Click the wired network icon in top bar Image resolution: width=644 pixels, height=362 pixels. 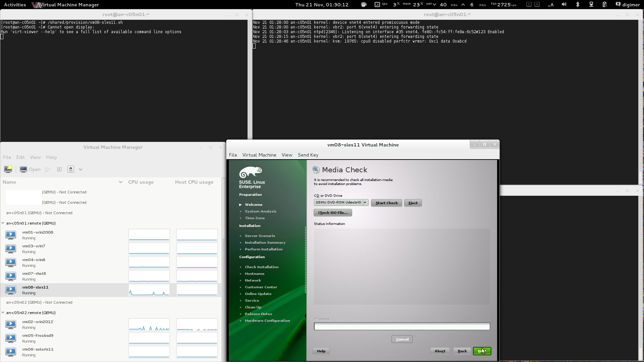click(591, 5)
